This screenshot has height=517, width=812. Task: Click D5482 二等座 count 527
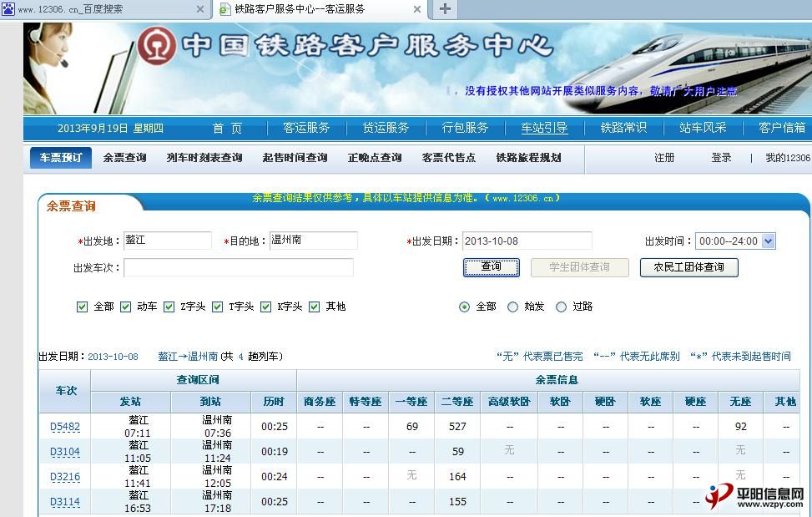coord(457,426)
